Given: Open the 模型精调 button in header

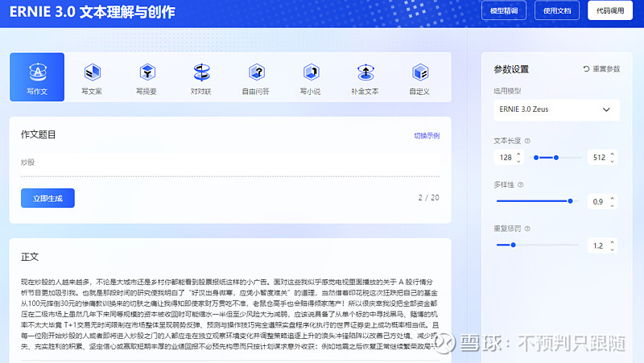Looking at the screenshot, I should click(504, 10).
